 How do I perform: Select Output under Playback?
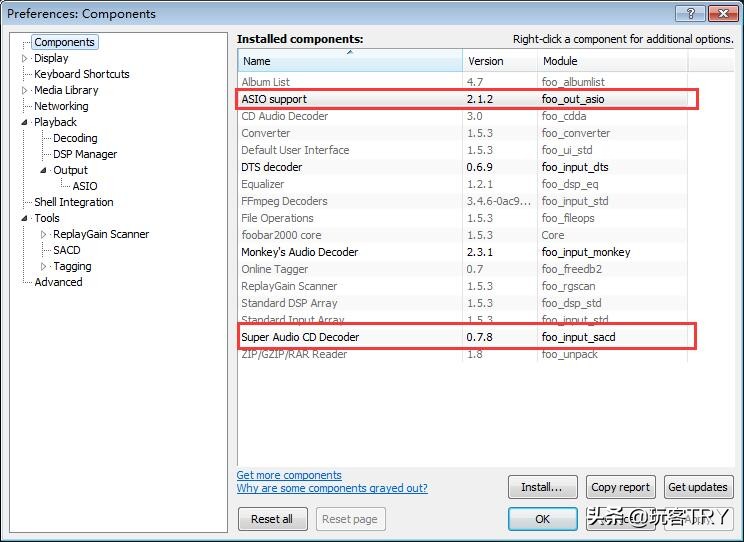[70, 170]
